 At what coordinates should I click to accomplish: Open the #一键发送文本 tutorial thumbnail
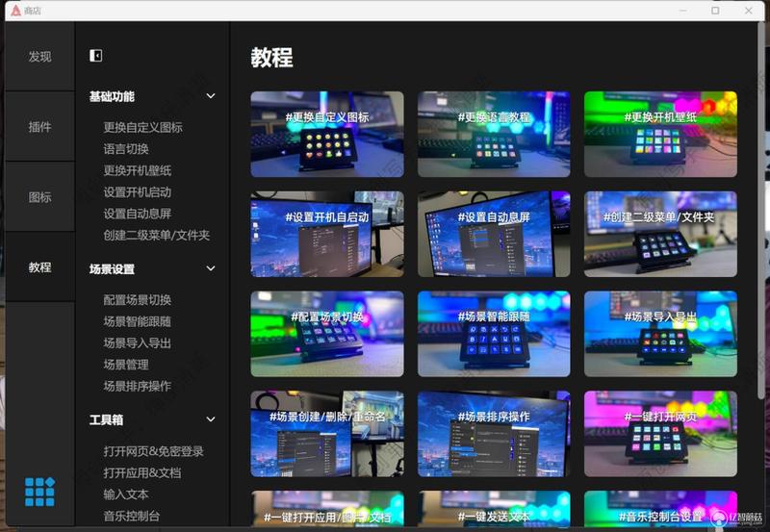click(x=494, y=510)
